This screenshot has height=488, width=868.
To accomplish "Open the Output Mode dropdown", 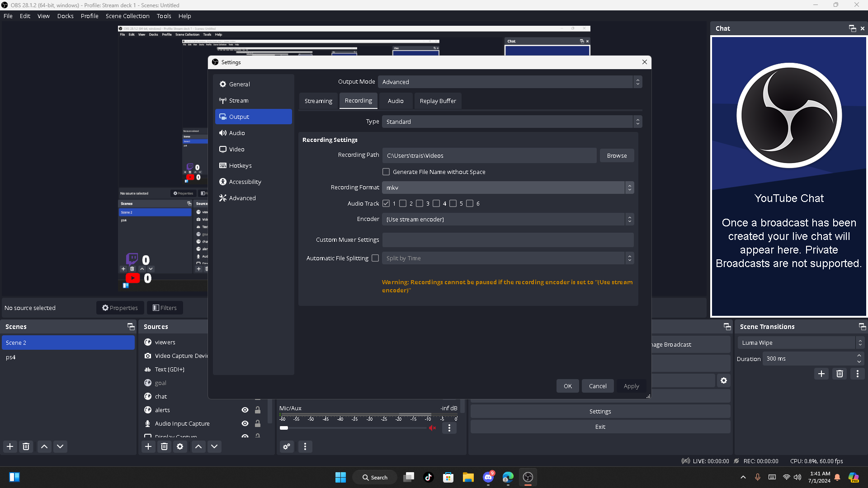I will coord(510,82).
